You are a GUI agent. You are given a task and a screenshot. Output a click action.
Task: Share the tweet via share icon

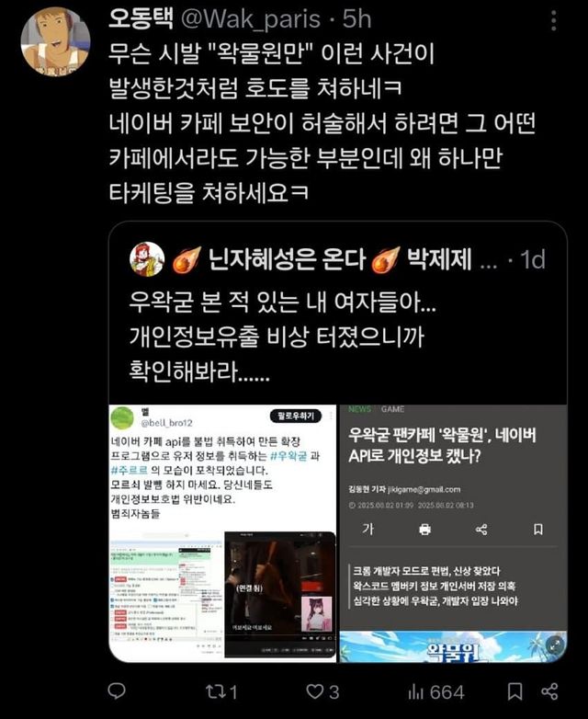tap(549, 691)
